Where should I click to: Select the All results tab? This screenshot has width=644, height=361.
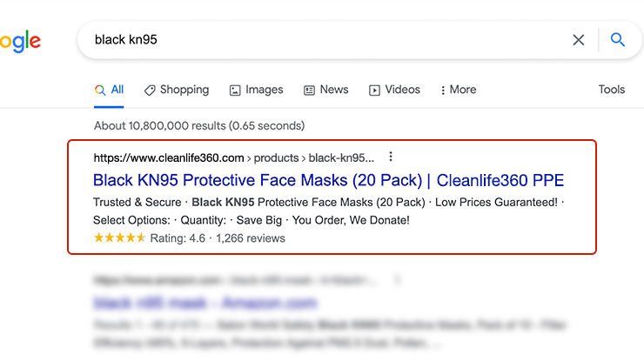click(110, 90)
